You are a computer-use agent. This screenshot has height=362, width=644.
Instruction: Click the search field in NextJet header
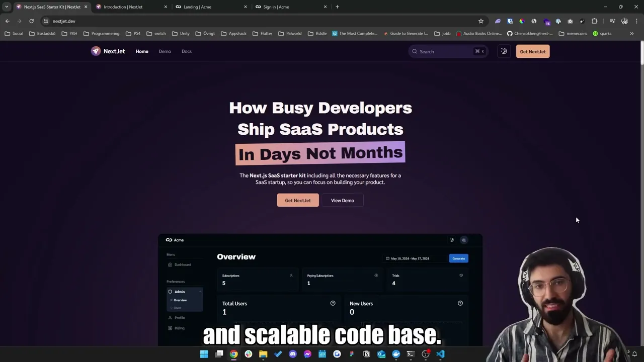pos(448,51)
